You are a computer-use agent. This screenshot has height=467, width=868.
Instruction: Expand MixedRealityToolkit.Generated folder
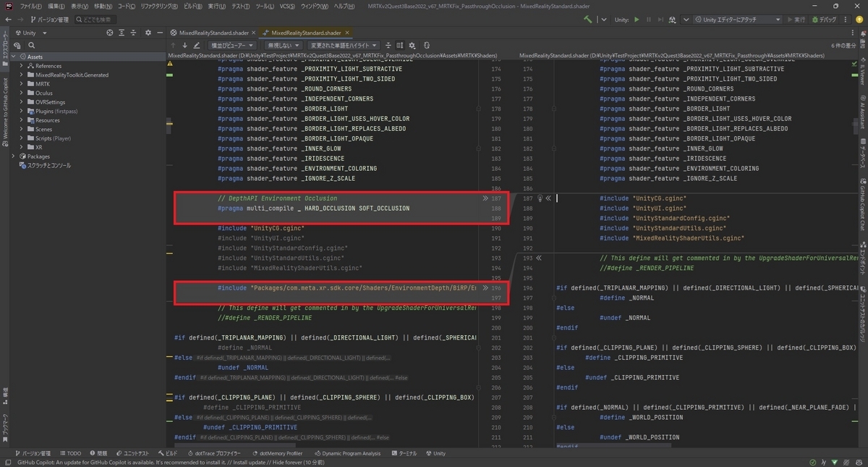(22, 75)
